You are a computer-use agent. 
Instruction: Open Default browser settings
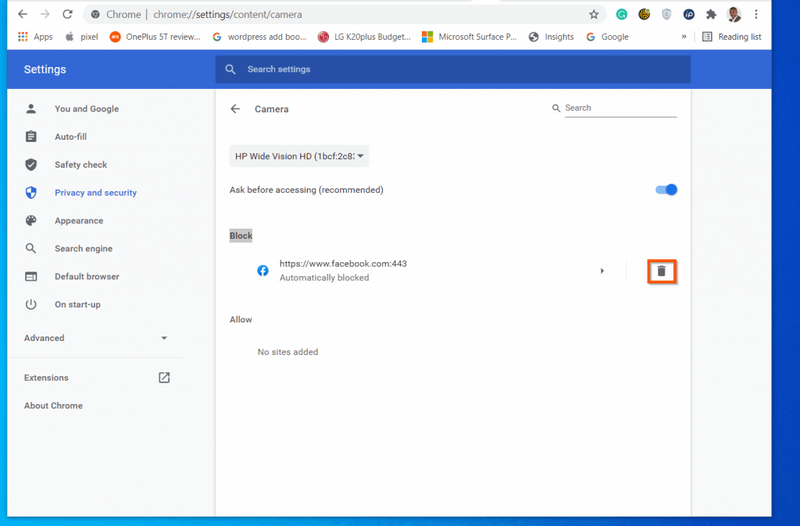(x=87, y=277)
